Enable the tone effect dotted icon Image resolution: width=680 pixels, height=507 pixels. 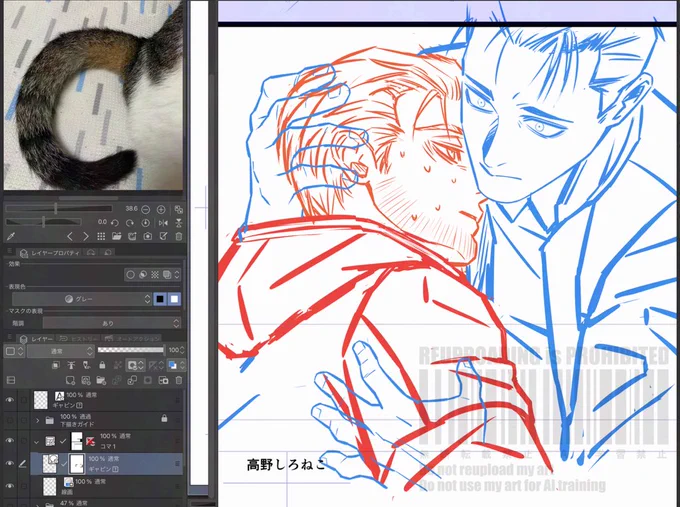pos(155,275)
